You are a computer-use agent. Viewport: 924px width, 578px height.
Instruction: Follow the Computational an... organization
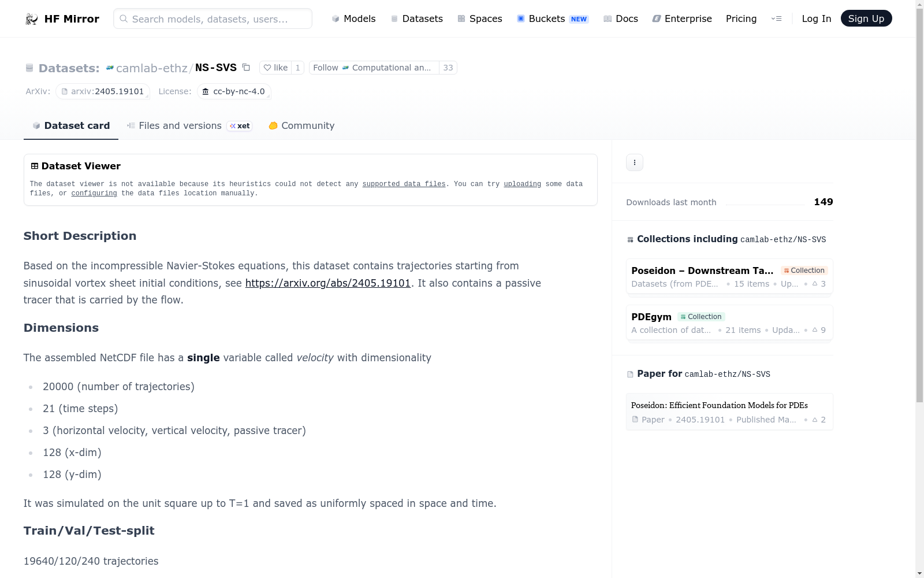(x=374, y=68)
